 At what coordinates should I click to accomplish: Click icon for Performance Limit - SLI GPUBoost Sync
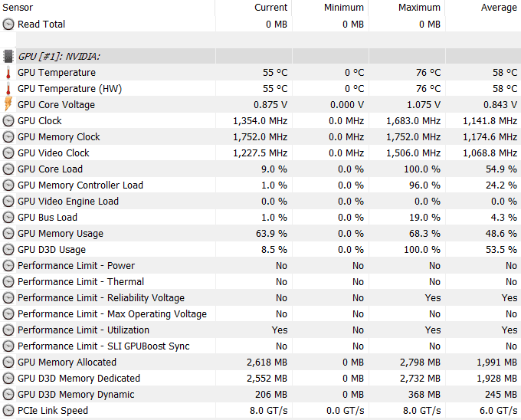[x=8, y=346]
